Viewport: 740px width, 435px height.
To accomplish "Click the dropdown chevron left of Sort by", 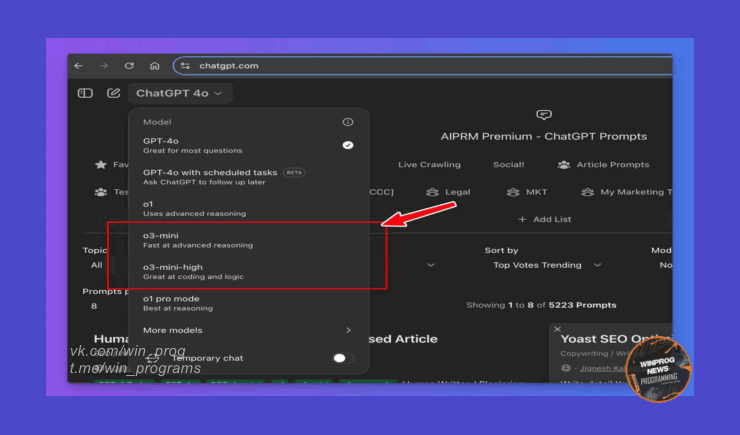I will 431,265.
